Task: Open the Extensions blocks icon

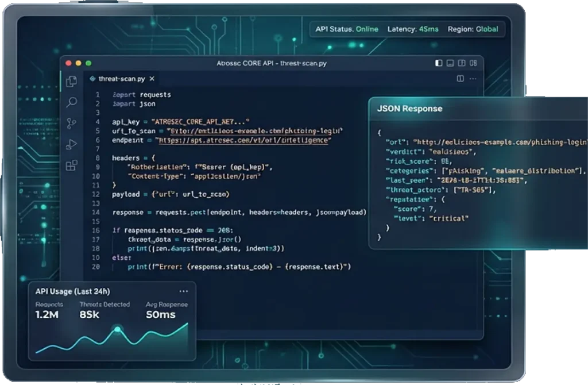Action: pyautogui.click(x=72, y=166)
